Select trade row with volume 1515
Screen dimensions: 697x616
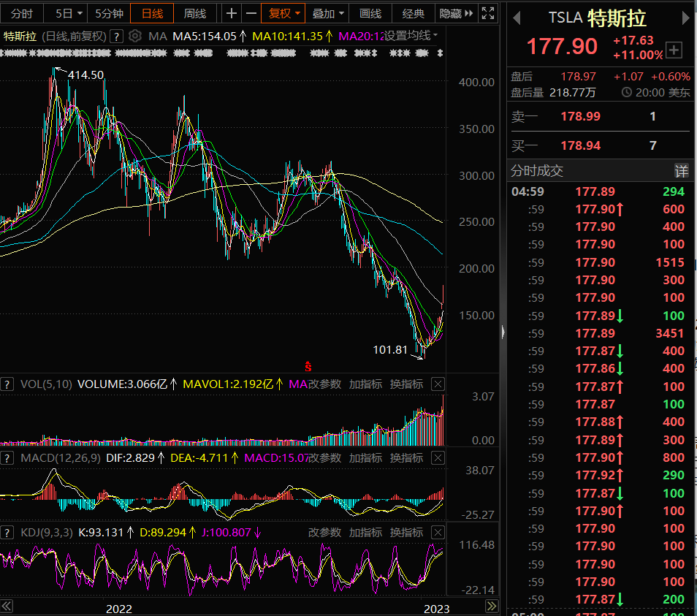point(600,262)
